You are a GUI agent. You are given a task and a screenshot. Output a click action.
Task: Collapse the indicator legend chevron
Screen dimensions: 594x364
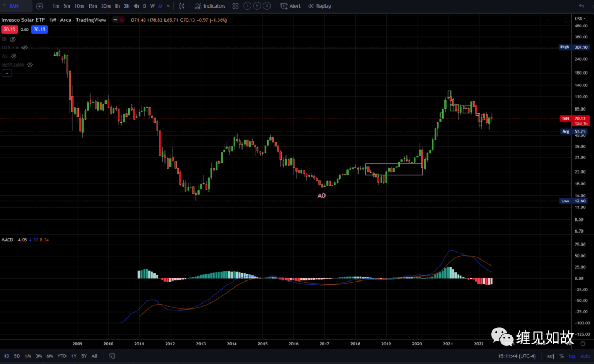pos(7,73)
